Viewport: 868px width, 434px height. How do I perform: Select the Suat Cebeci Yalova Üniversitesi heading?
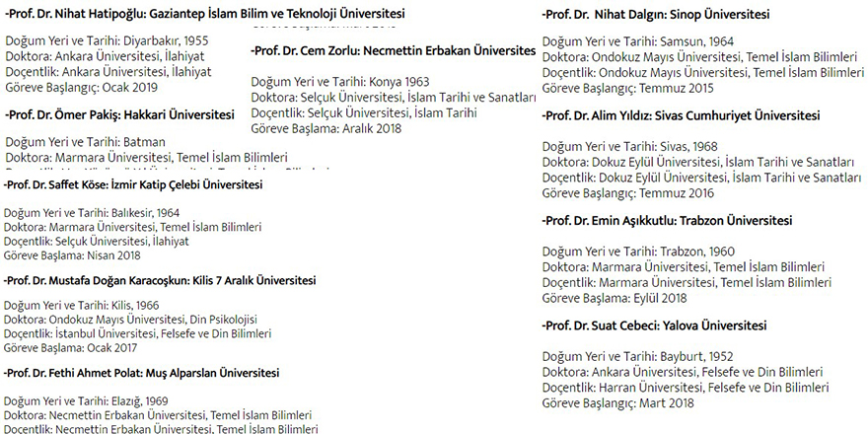click(658, 325)
